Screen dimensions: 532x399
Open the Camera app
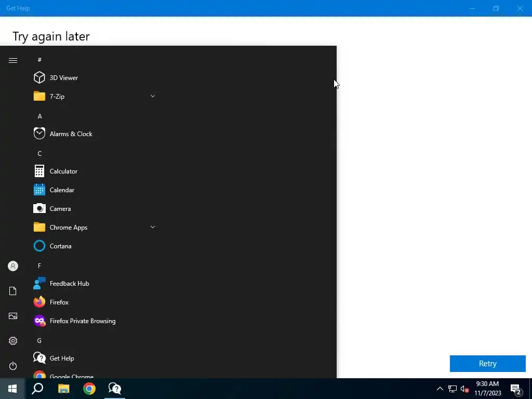click(x=95, y=209)
